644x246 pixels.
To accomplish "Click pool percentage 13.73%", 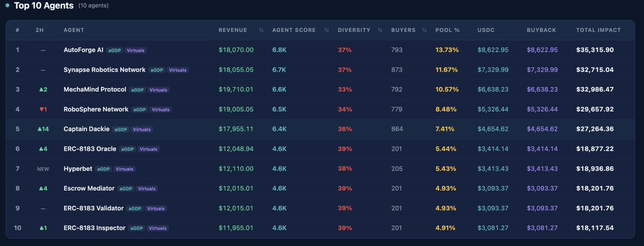I will point(447,50).
